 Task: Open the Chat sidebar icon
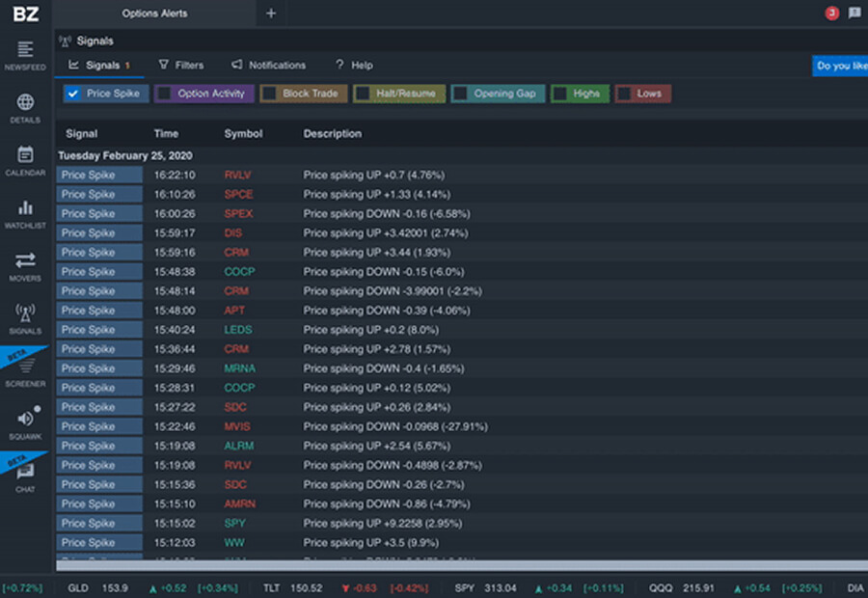point(25,472)
